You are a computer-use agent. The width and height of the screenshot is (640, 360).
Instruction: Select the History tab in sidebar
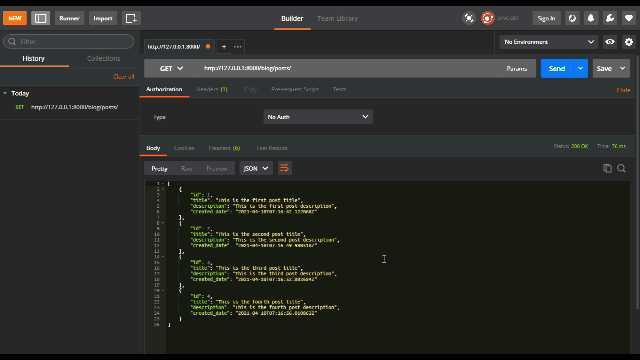[x=33, y=59]
